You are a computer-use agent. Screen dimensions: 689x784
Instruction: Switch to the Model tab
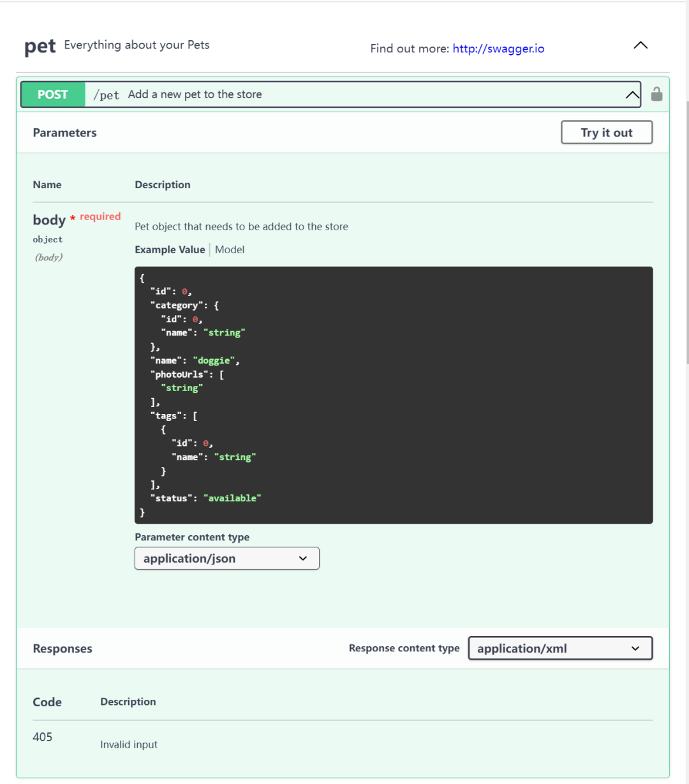tap(230, 249)
